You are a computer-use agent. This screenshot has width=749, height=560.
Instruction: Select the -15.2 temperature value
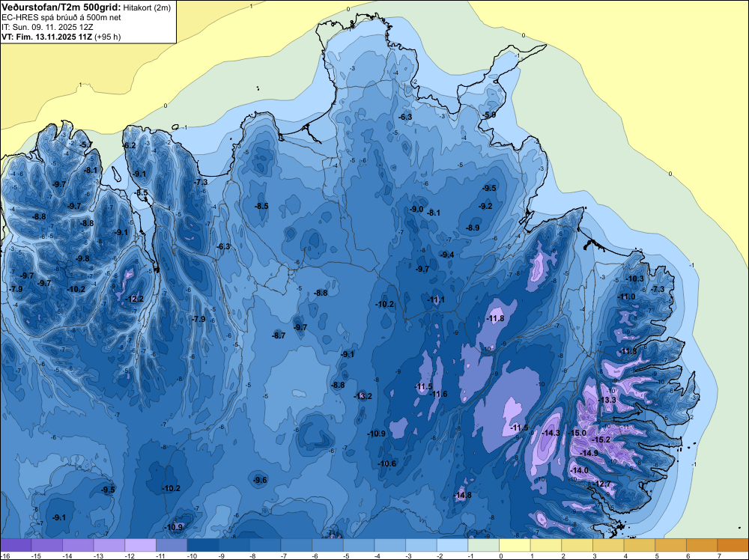point(601,439)
